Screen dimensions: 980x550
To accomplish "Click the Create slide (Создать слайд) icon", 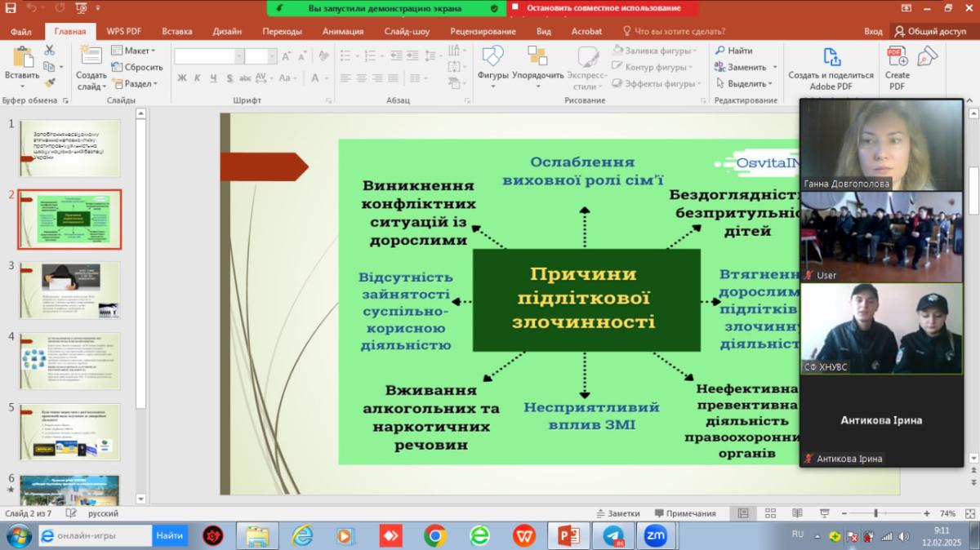I will 91,57.
